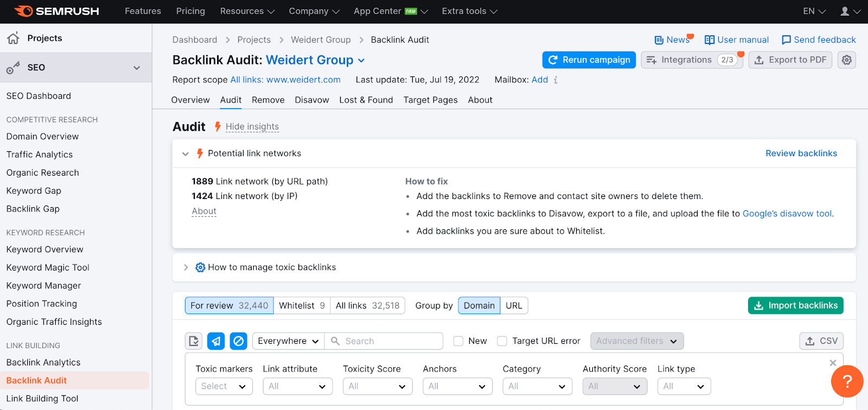
Task: Open Backlink Analytics in sidebar
Action: 43,362
